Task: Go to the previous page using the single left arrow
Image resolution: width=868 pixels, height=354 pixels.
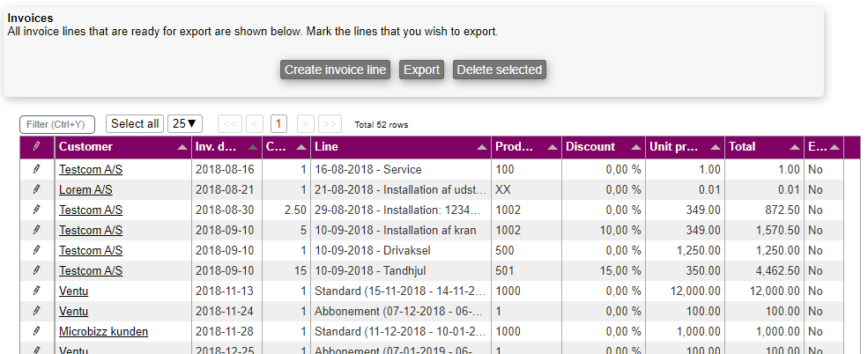Action: click(255, 124)
